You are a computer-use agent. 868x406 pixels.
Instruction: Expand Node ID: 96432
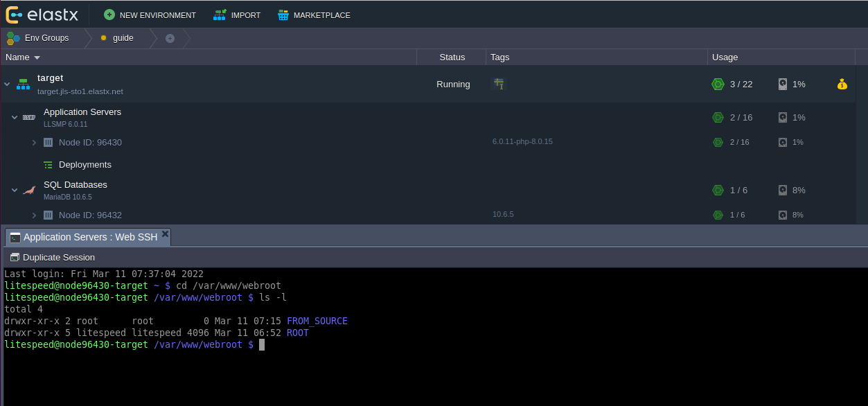tap(34, 215)
